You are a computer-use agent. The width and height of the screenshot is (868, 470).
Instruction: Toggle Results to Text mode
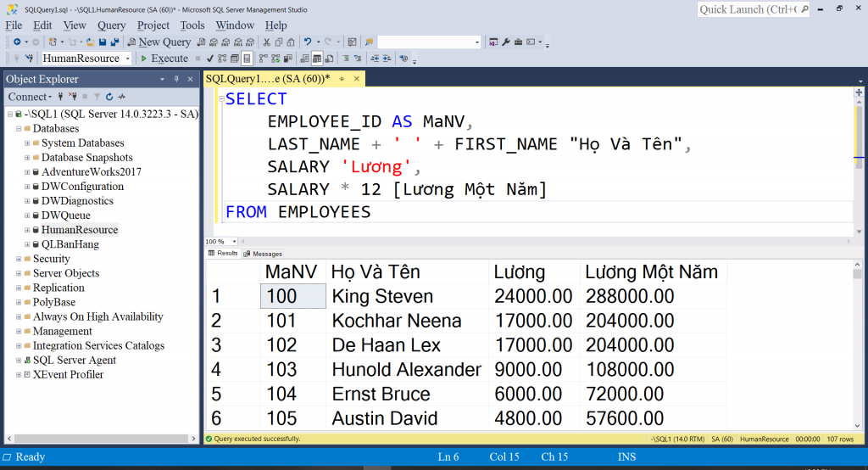click(x=304, y=59)
